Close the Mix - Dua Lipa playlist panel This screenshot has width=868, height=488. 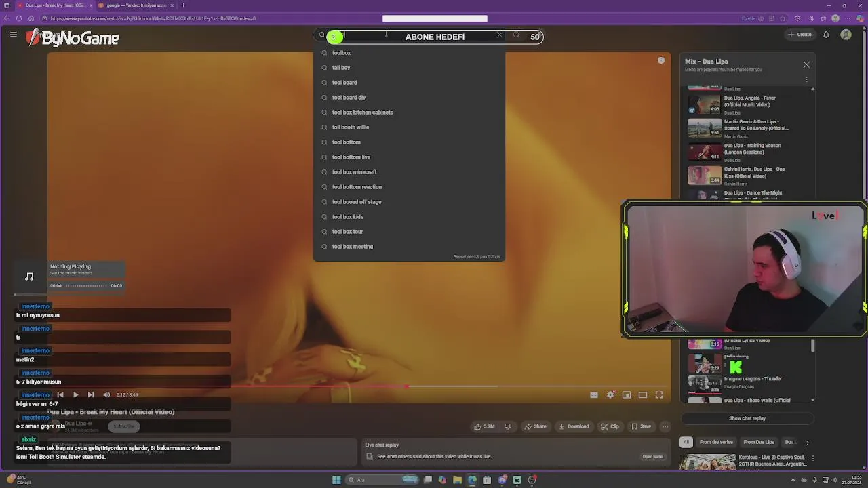806,64
